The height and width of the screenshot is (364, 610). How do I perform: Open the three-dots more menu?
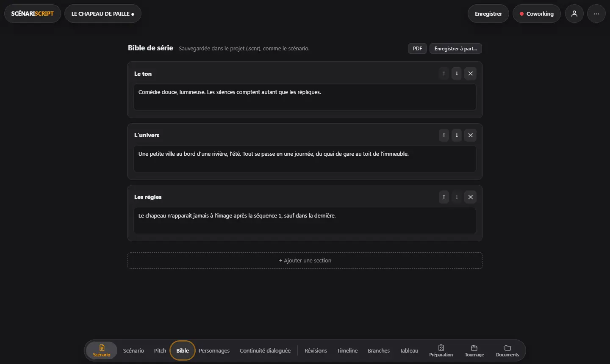(x=596, y=14)
